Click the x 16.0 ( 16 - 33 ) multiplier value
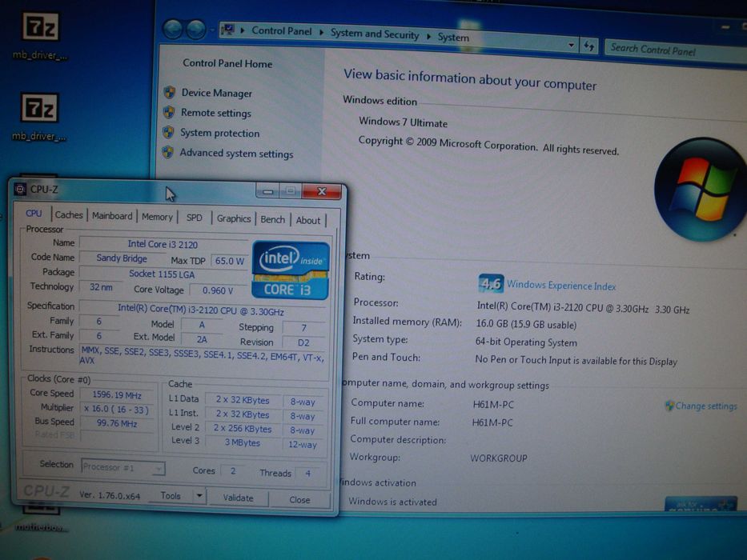The image size is (747, 560). [x=117, y=409]
